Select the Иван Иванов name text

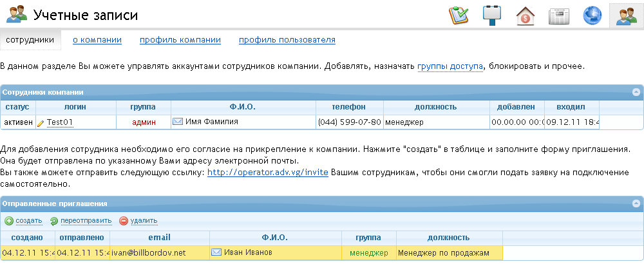coord(248,252)
